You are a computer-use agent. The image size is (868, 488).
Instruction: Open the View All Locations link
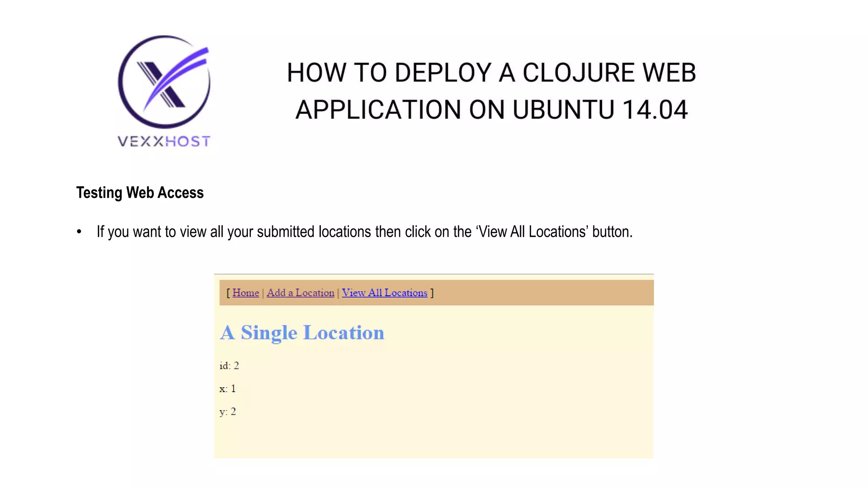click(384, 293)
